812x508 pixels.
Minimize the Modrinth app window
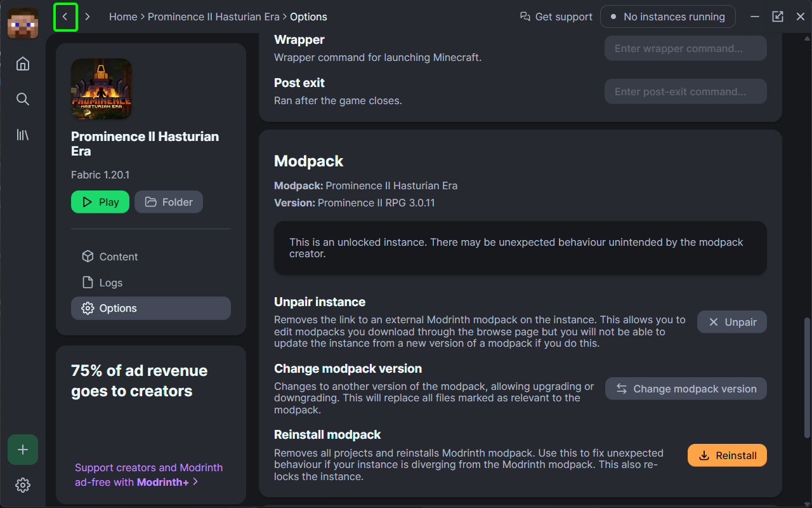click(x=755, y=17)
